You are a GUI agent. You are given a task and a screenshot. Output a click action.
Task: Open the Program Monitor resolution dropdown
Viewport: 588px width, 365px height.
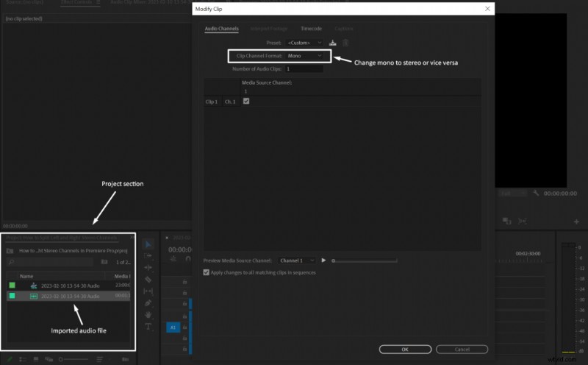[x=512, y=194]
